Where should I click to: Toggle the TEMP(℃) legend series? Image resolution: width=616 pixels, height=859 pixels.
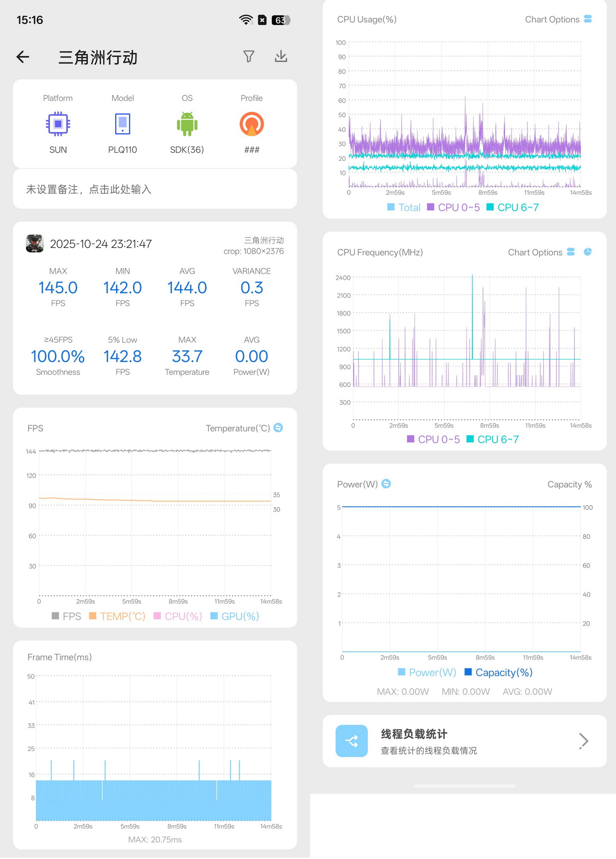(117, 616)
